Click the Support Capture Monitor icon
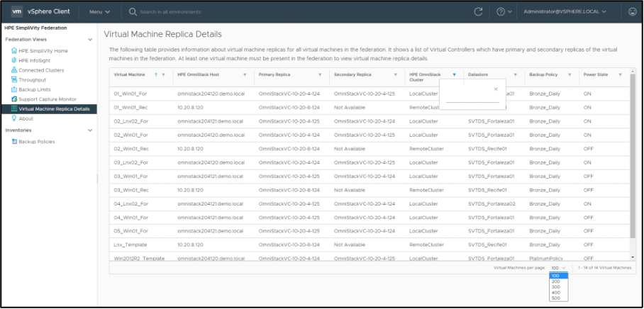 point(14,99)
